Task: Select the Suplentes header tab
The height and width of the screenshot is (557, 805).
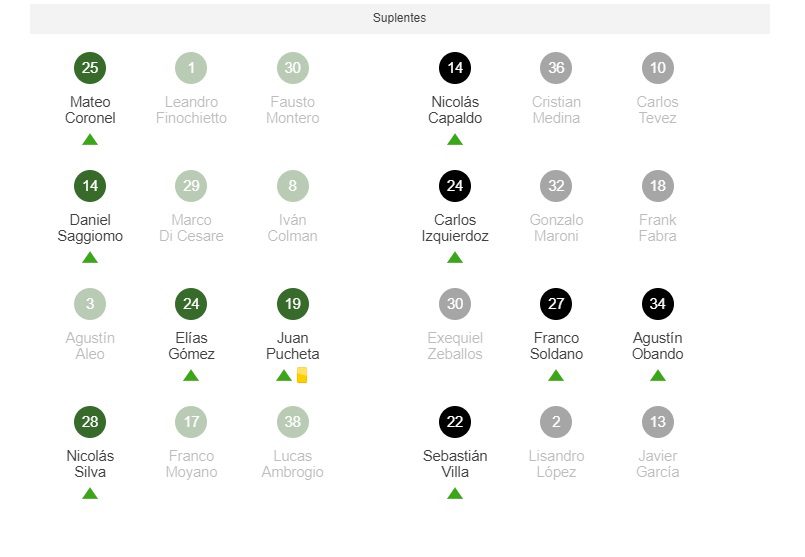Action: click(x=400, y=18)
